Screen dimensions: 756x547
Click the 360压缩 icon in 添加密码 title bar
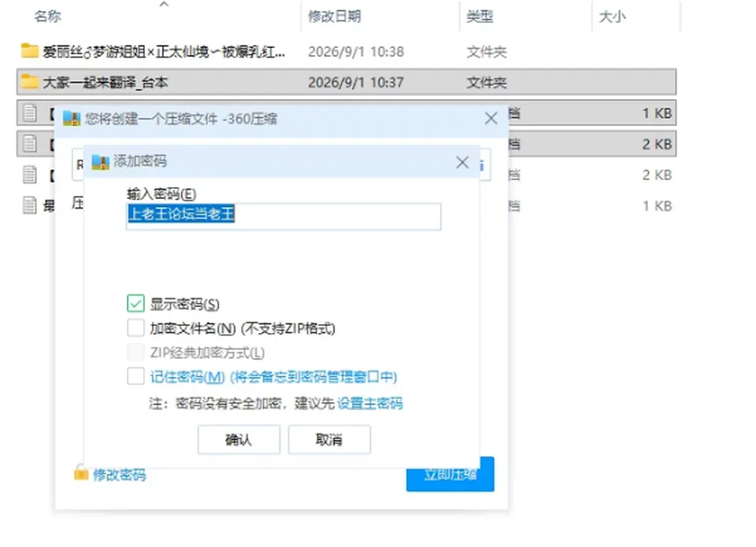[100, 161]
